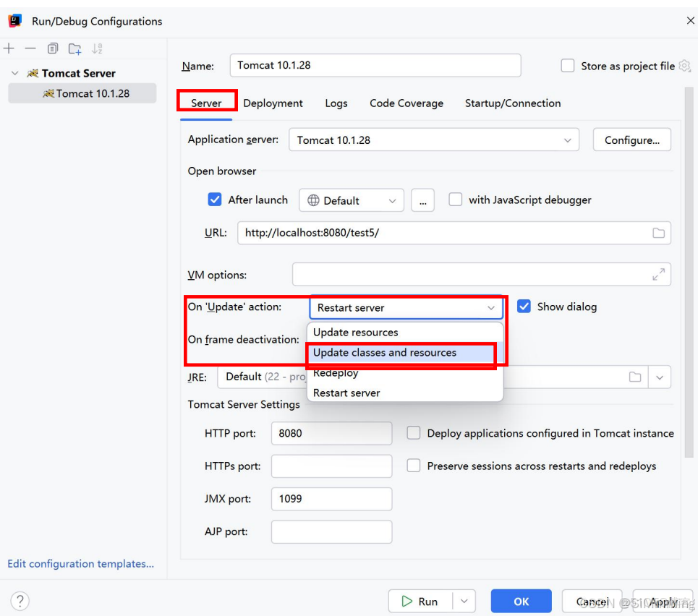Click the add new configuration plus icon

point(9,48)
